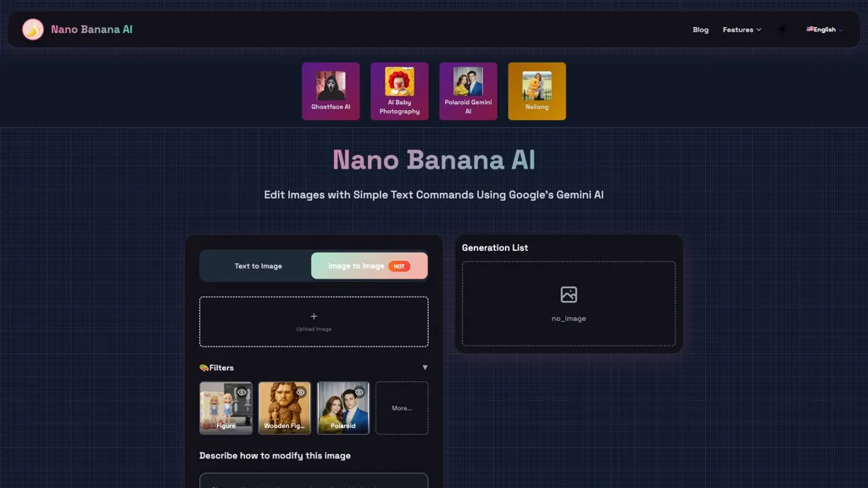Select the Polaroid filter thumbnail
This screenshot has height=488, width=868.
(343, 408)
